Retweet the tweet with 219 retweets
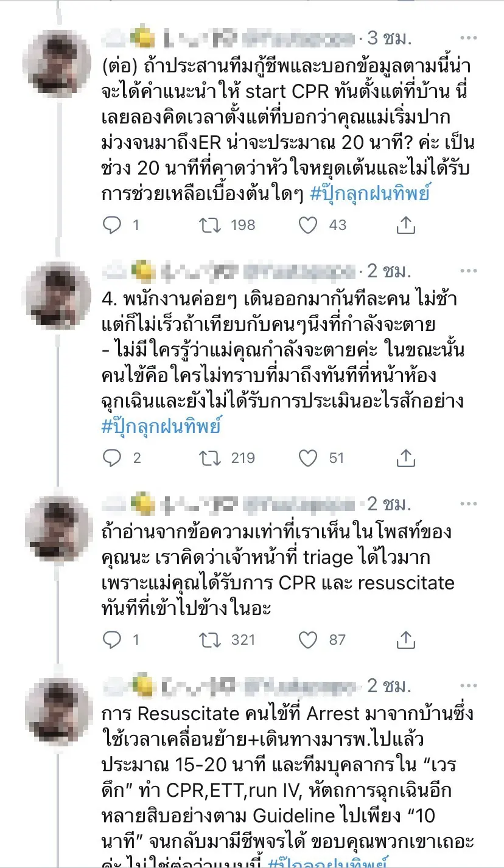The image size is (504, 868). (210, 457)
